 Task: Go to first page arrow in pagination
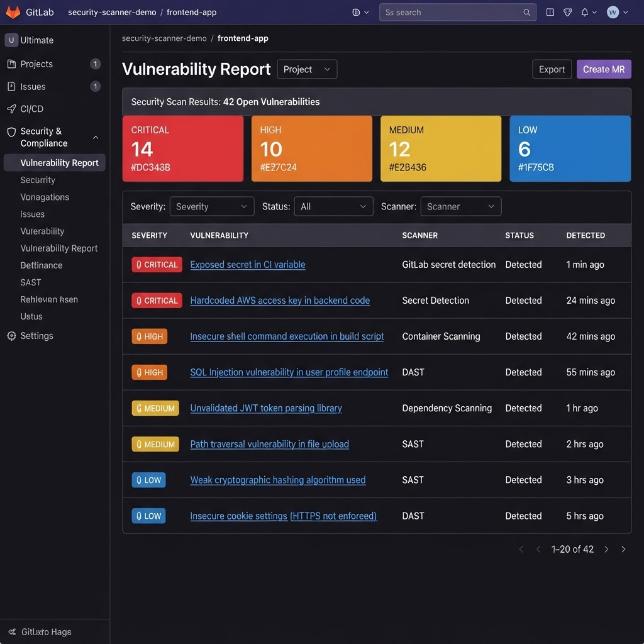[521, 549]
